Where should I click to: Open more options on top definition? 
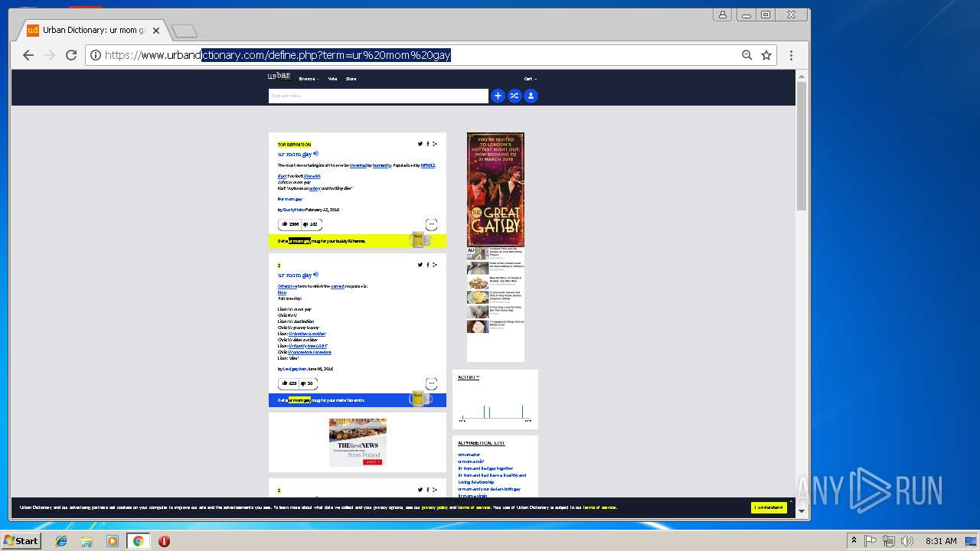[431, 224]
